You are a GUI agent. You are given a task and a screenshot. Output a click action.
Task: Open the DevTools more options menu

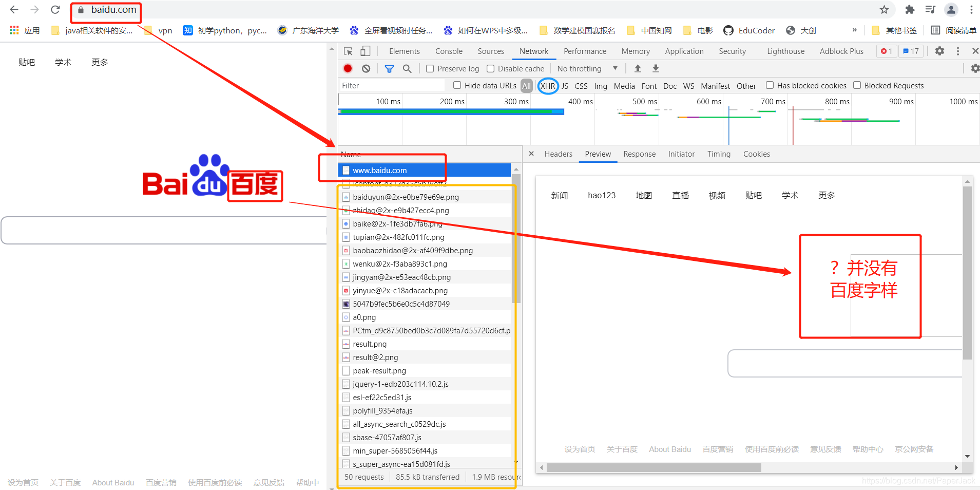[957, 51]
